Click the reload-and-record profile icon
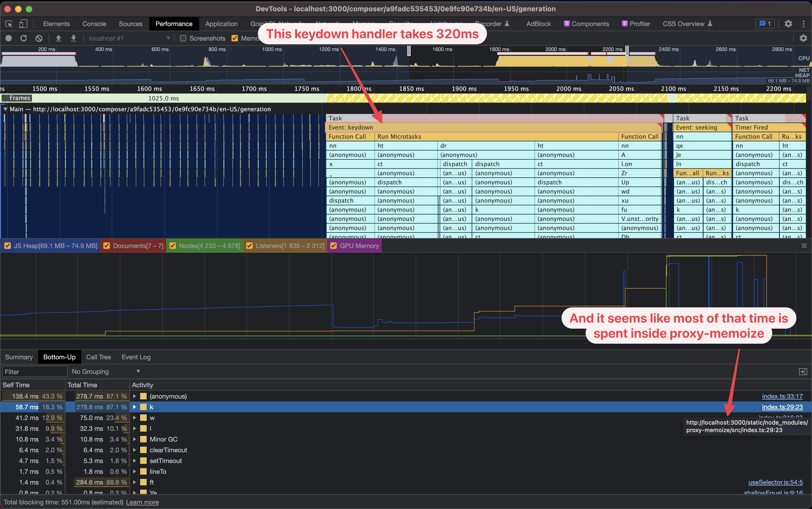 coord(23,38)
